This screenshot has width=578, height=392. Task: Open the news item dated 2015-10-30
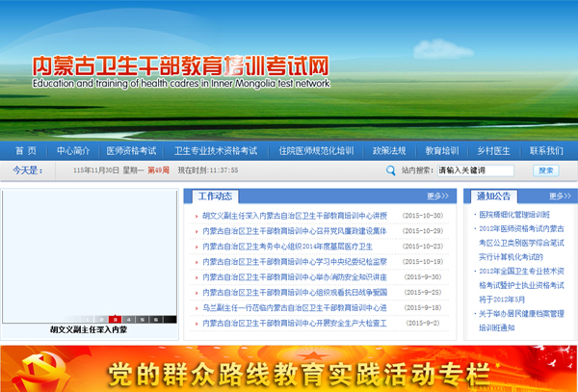click(294, 216)
